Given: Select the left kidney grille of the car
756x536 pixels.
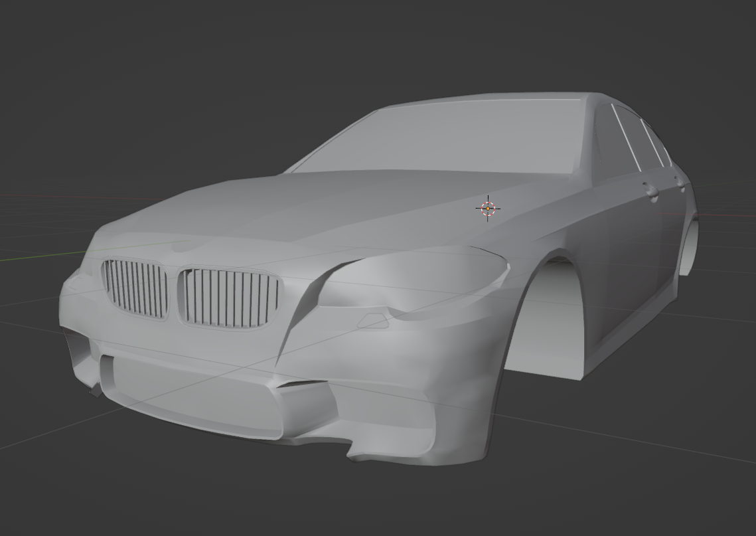Looking at the screenshot, I should [x=135, y=289].
